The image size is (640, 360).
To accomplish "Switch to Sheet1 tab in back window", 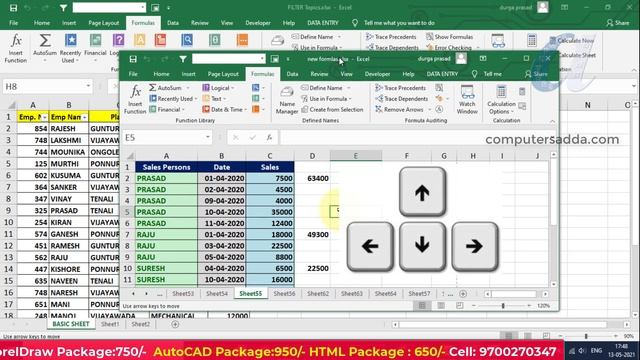I will point(110,324).
